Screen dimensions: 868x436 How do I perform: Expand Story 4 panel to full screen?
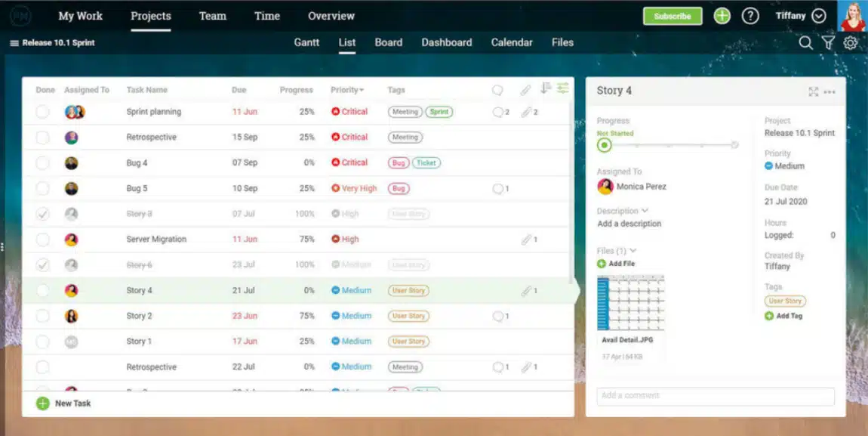tap(813, 92)
